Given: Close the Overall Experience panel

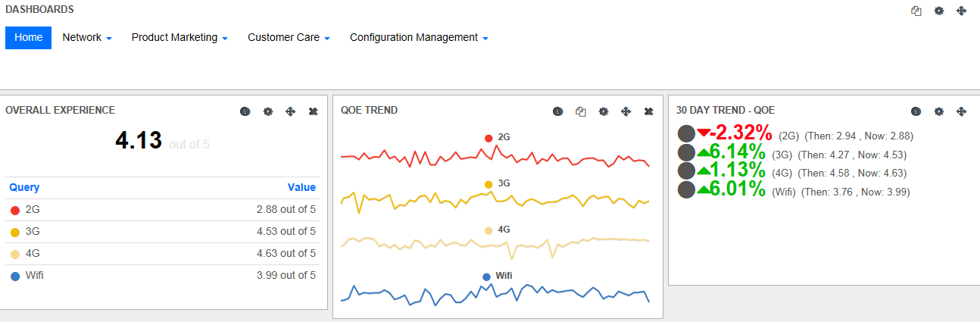Looking at the screenshot, I should pos(313,111).
